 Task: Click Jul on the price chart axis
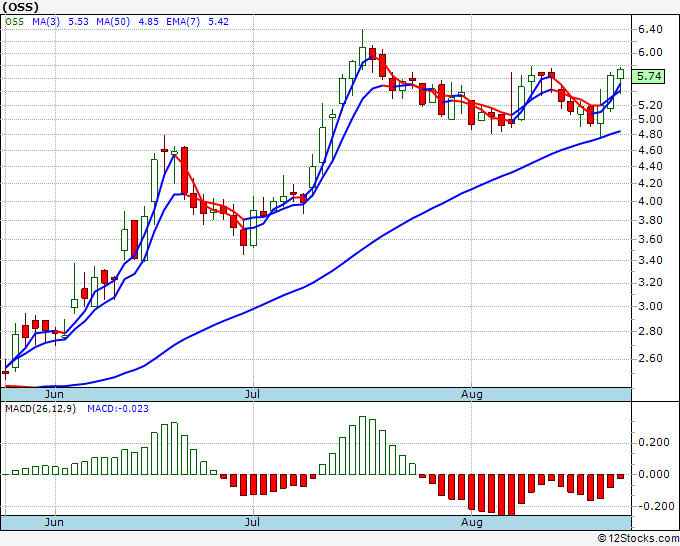[252, 394]
